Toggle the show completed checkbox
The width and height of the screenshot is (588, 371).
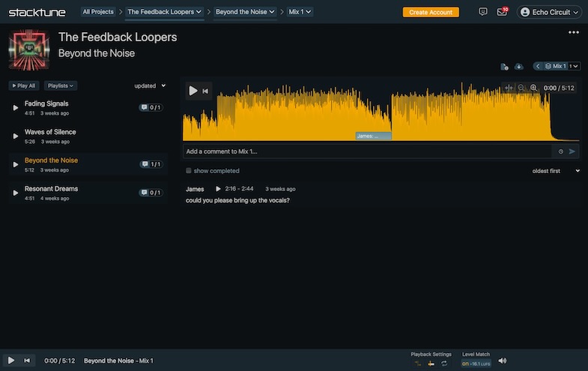189,171
